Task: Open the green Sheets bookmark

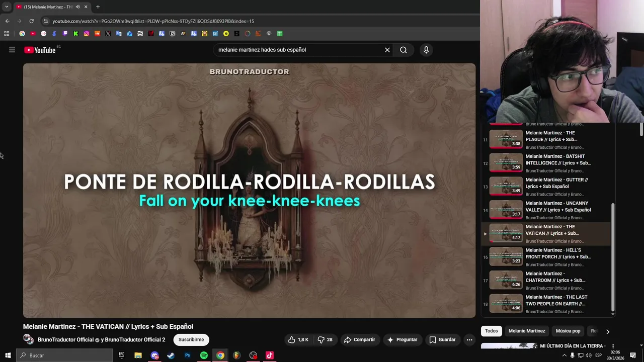Action: [280, 34]
